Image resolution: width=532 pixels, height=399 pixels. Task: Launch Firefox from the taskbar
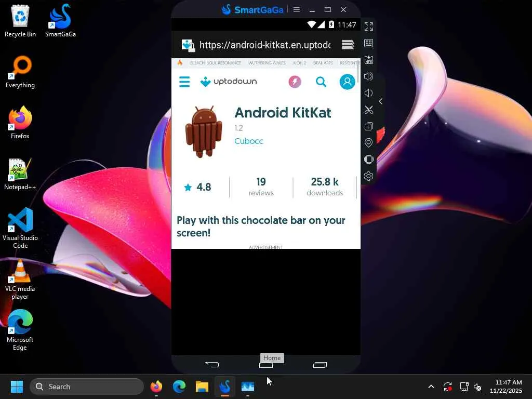(x=156, y=387)
